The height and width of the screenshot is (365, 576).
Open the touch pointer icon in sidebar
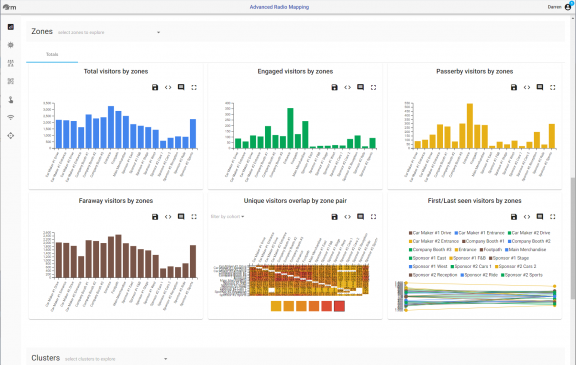click(11, 100)
